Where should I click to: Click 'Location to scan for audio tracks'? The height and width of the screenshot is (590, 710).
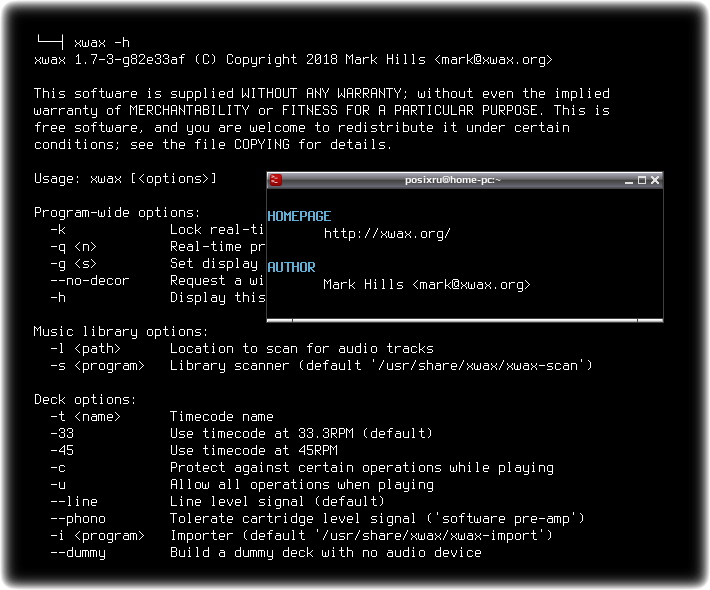tap(302, 349)
